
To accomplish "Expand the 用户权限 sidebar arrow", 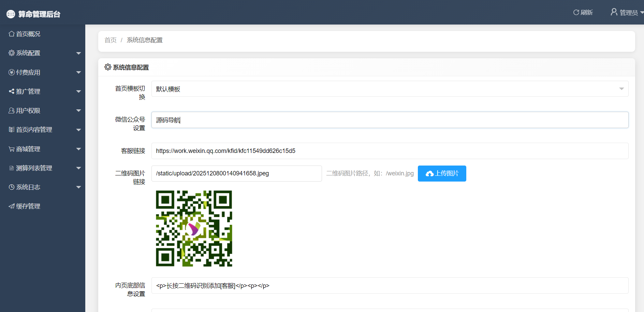I will [x=78, y=111].
